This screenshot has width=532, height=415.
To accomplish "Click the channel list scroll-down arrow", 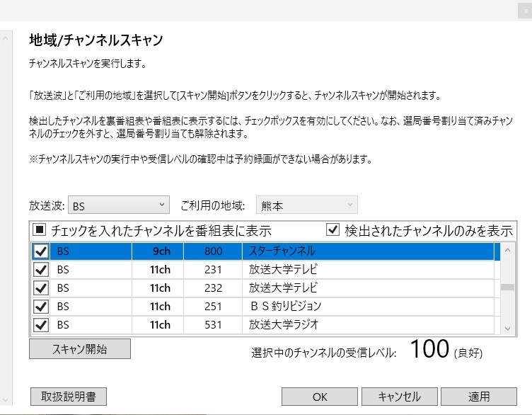I will tap(507, 329).
